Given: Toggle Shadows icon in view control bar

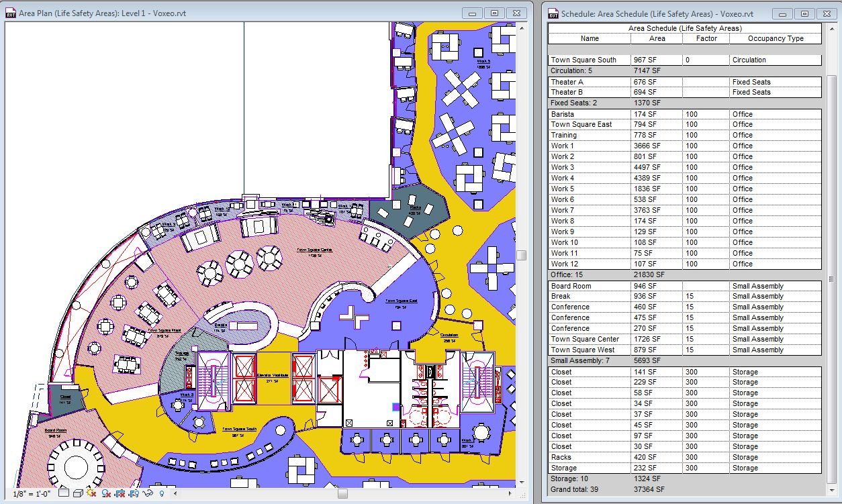Looking at the screenshot, I should tap(106, 494).
